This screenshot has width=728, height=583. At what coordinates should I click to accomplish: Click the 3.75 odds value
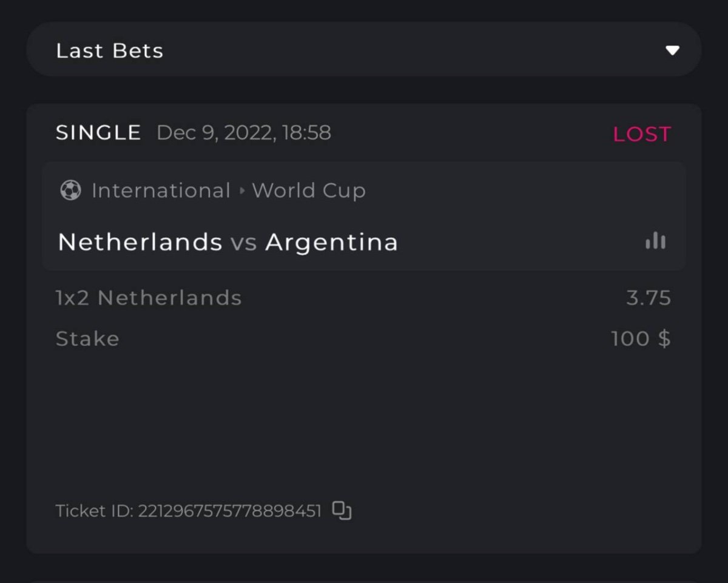649,298
